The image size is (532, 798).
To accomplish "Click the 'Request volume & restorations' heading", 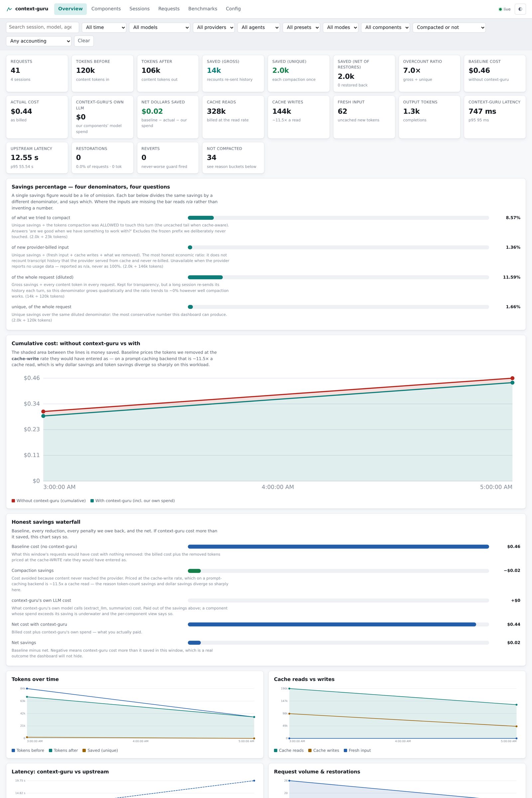I will (x=317, y=772).
